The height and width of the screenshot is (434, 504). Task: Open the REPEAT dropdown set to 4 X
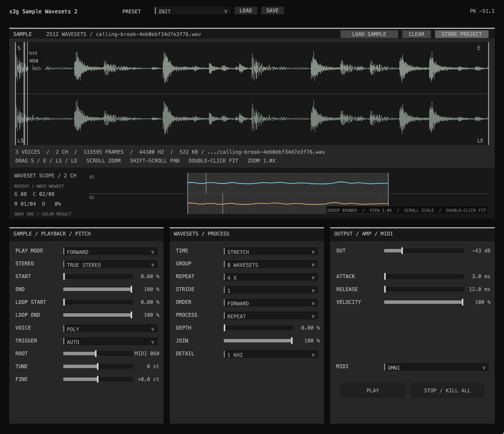271,277
